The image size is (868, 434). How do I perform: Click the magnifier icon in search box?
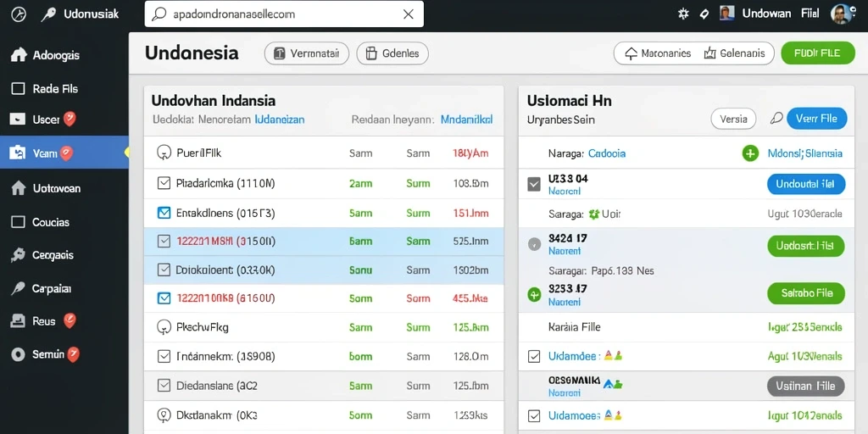159,14
